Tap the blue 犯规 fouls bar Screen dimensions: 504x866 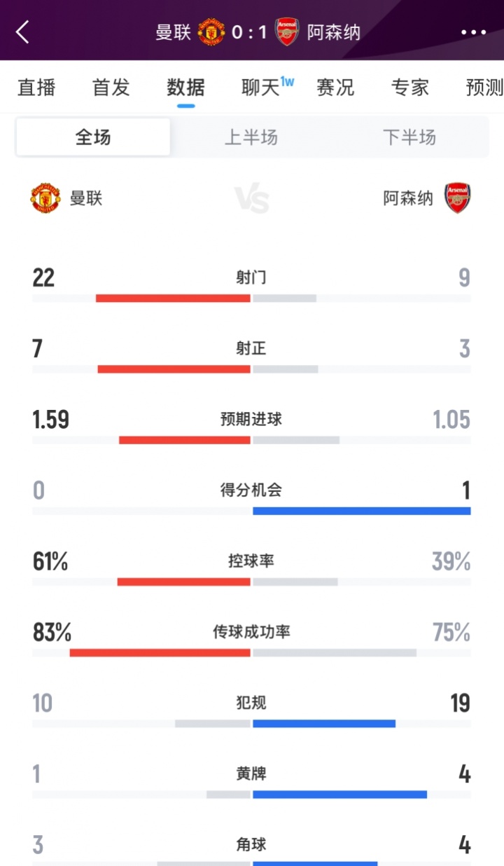coord(324,724)
